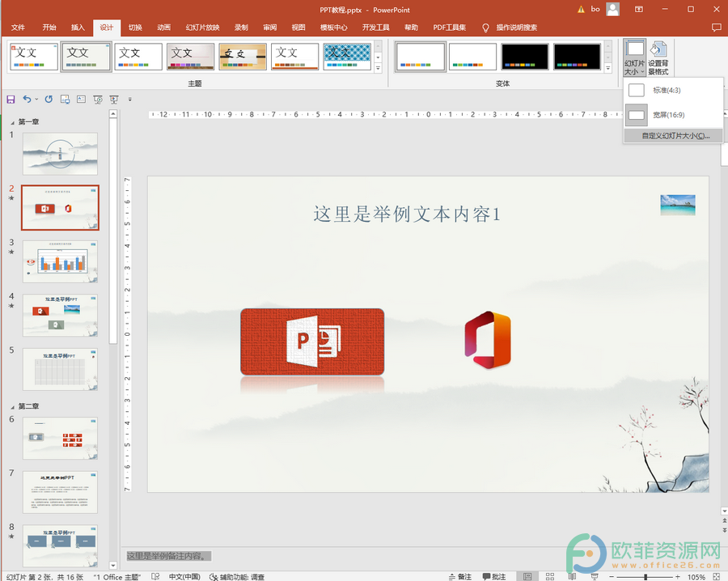
Task: Toggle 批注 comments in status bar
Action: click(x=494, y=576)
